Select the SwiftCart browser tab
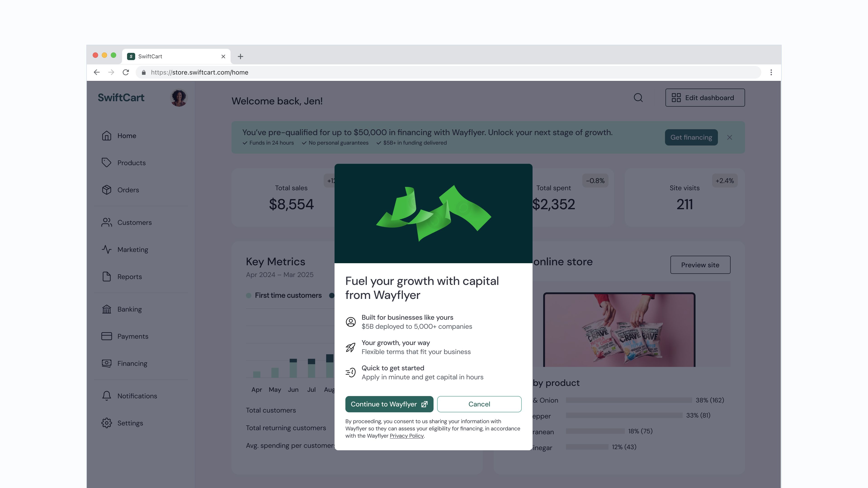Screen dimensions: 868x488 [x=176, y=56]
